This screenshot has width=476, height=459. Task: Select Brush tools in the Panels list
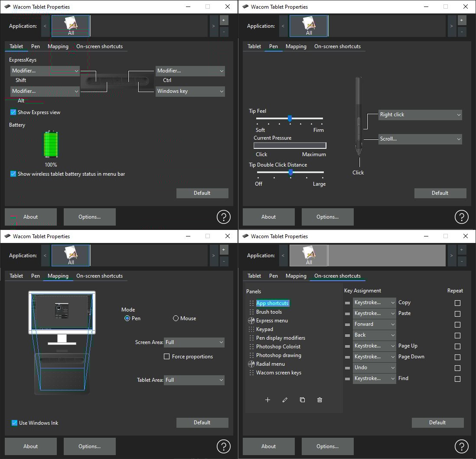[x=269, y=312]
